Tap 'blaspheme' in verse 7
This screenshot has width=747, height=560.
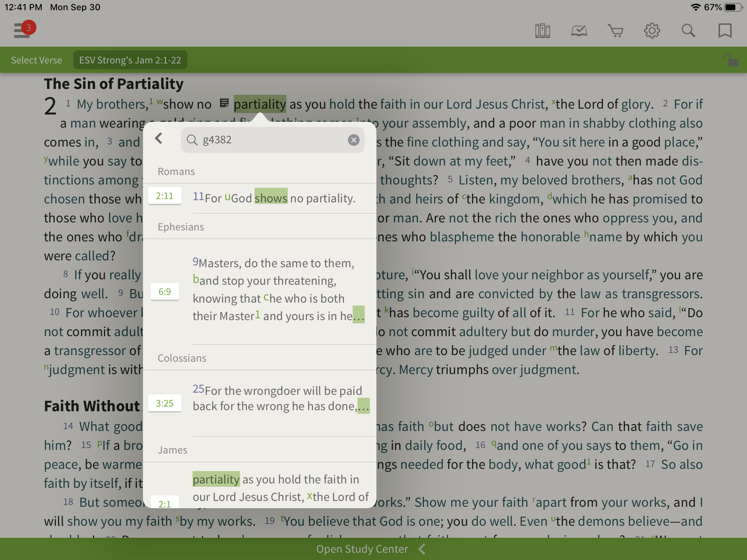[462, 237]
